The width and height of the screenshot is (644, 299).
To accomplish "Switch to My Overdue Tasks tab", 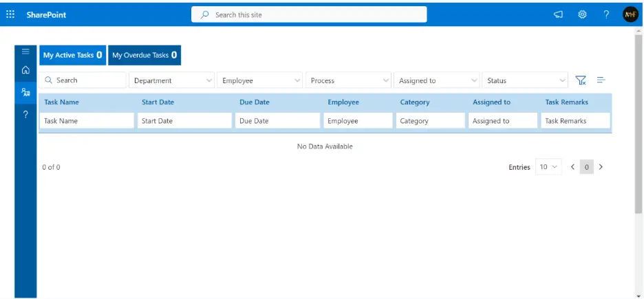I will point(144,55).
